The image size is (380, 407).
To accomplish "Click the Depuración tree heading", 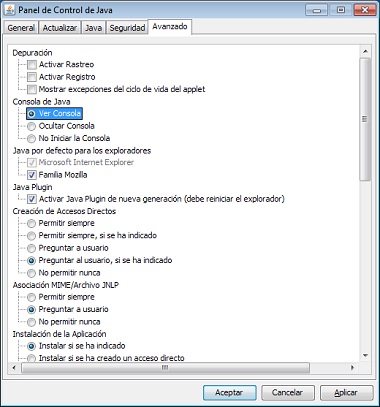I will click(x=32, y=53).
